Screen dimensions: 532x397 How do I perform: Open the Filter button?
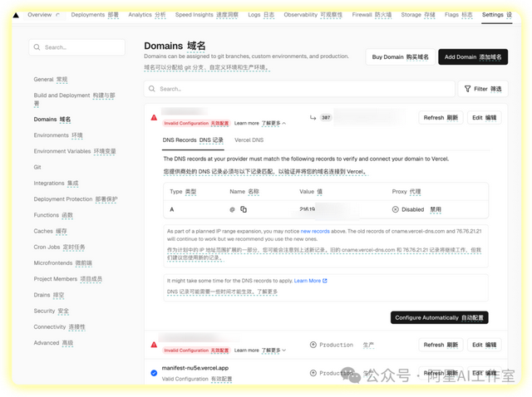[483, 89]
